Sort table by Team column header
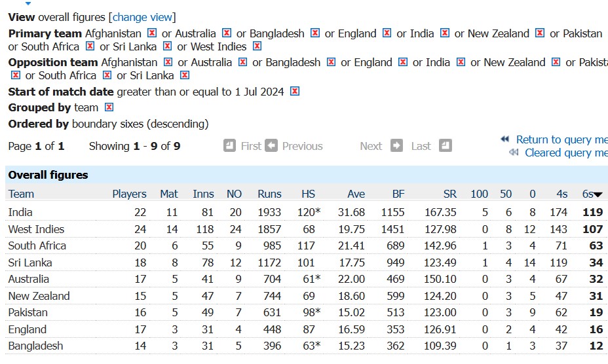This screenshot has width=608, height=364. coord(22,194)
